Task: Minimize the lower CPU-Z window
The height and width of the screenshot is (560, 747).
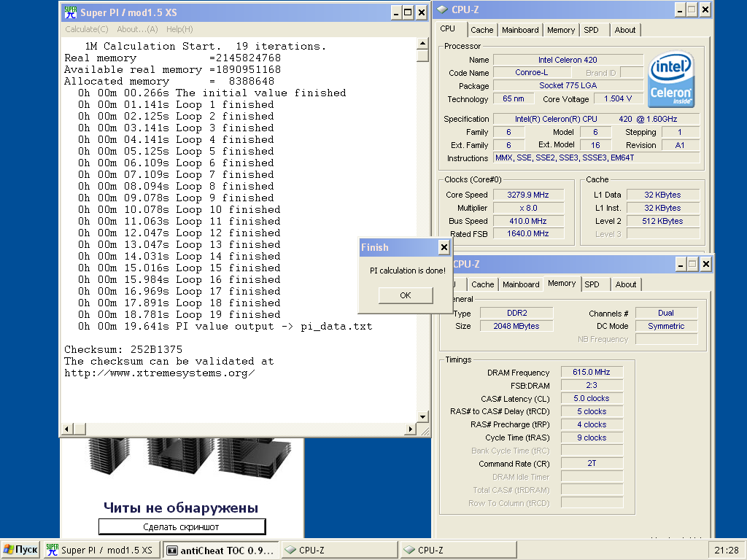Action: point(681,264)
